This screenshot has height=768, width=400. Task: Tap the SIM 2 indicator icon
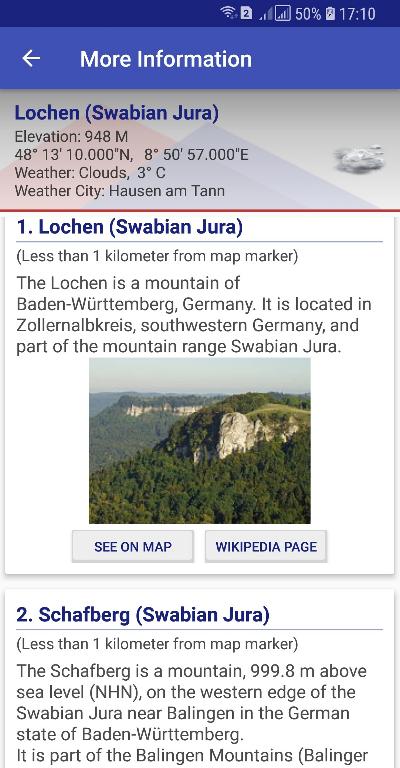click(x=246, y=13)
